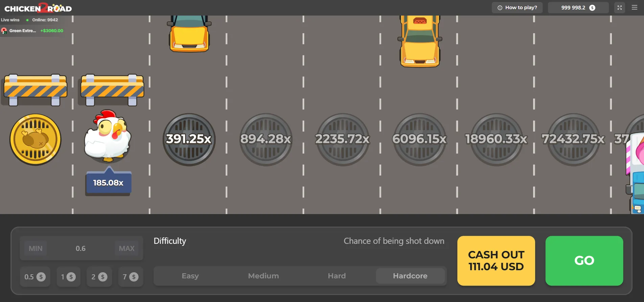Screen dimensions: 644x302
Task: Click the 2235.72x manhole multiplier
Action: [x=342, y=139]
